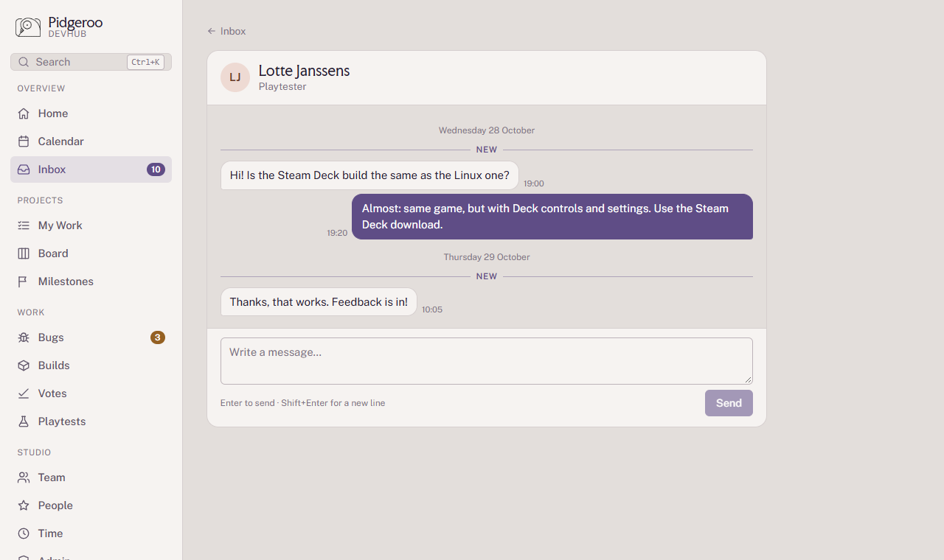Click the Board columns icon
Image resolution: width=944 pixels, height=560 pixels.
coord(24,253)
